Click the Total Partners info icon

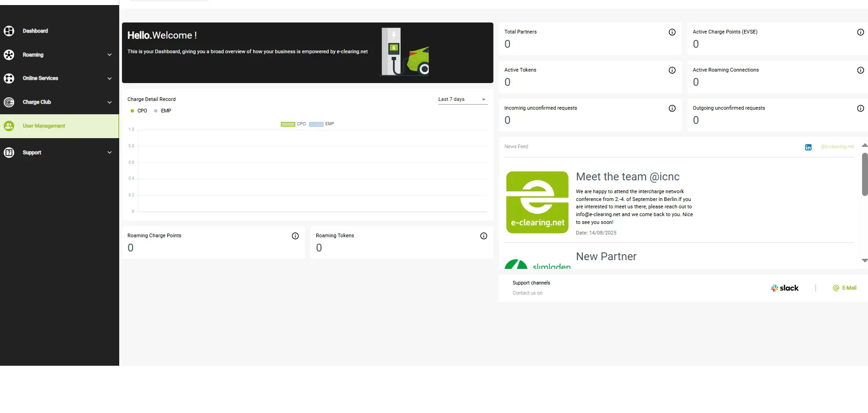coord(672,32)
